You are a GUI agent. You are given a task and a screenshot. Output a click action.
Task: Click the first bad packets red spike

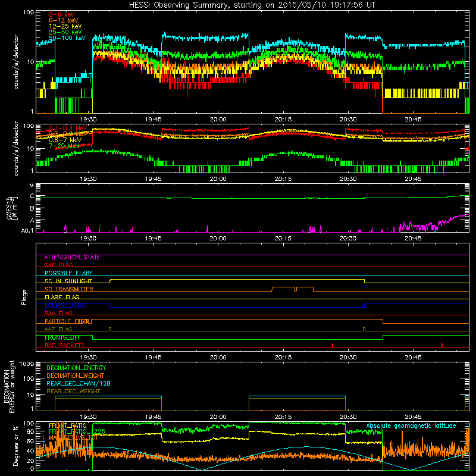tap(333, 345)
